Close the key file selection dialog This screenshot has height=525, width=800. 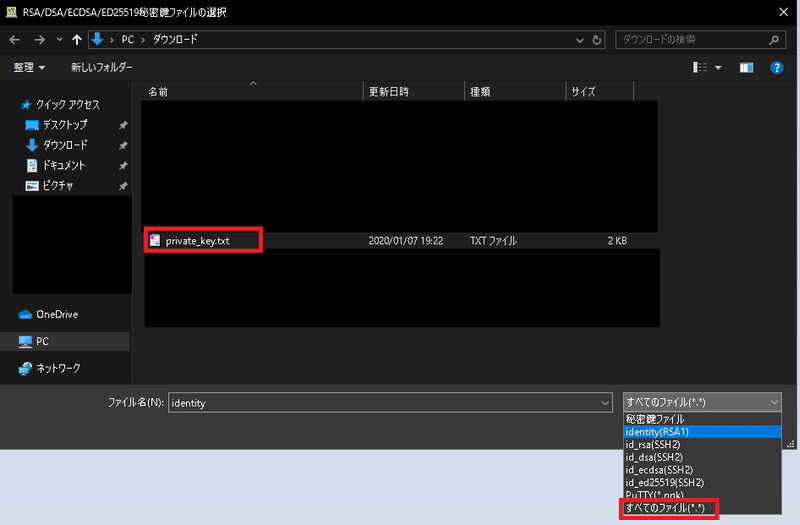[784, 12]
